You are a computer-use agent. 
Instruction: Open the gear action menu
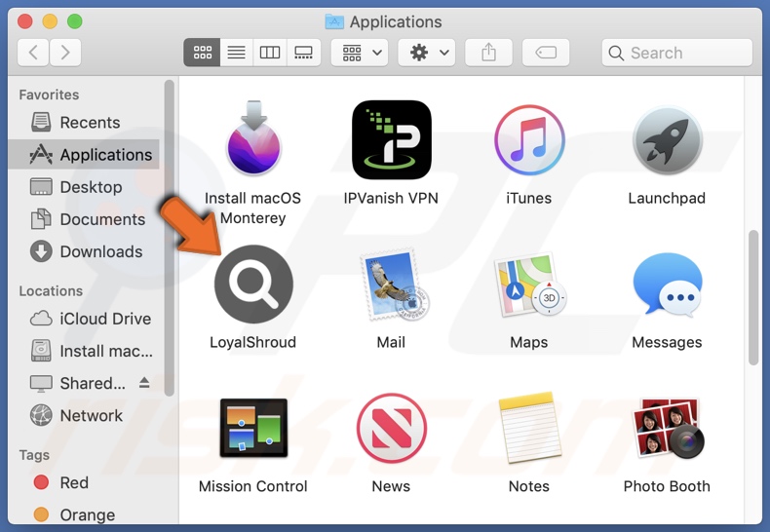[x=427, y=52]
